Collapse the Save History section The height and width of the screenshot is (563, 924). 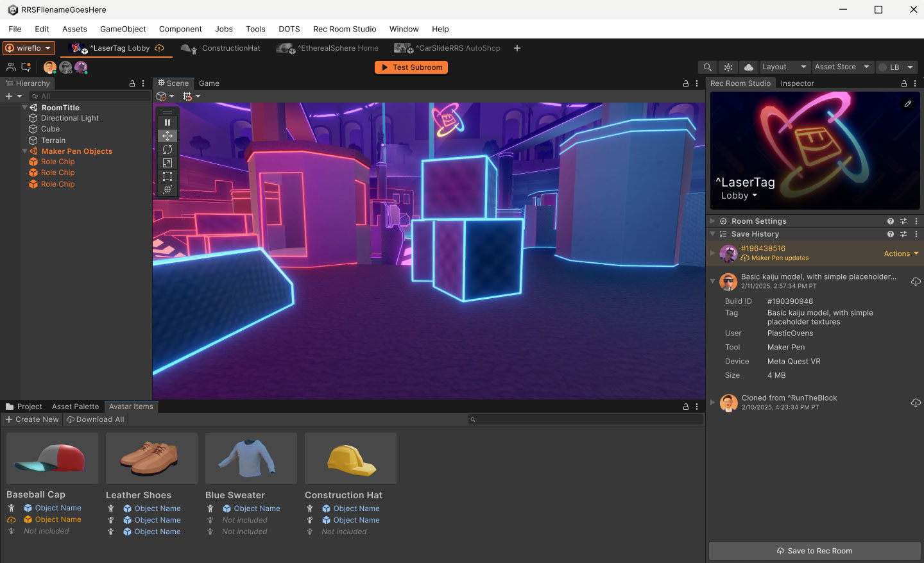[x=712, y=234]
